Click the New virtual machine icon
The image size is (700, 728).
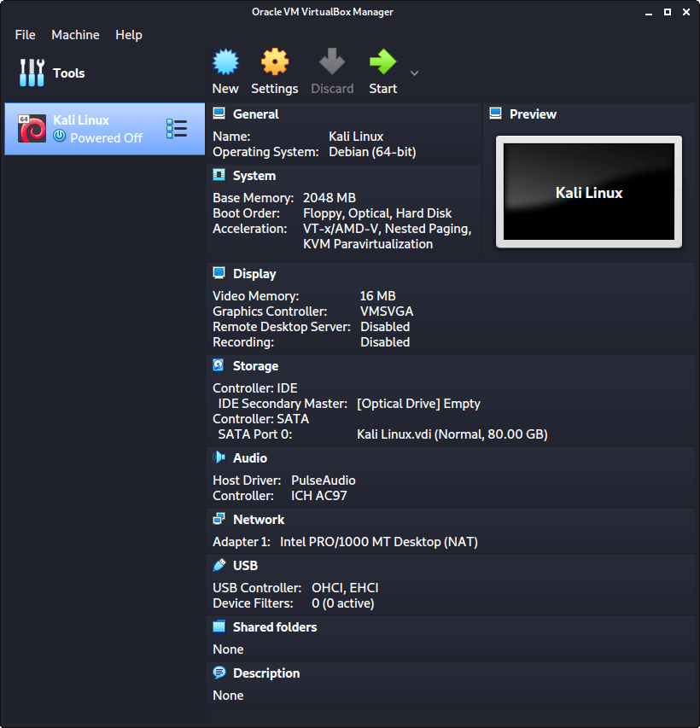[225, 62]
